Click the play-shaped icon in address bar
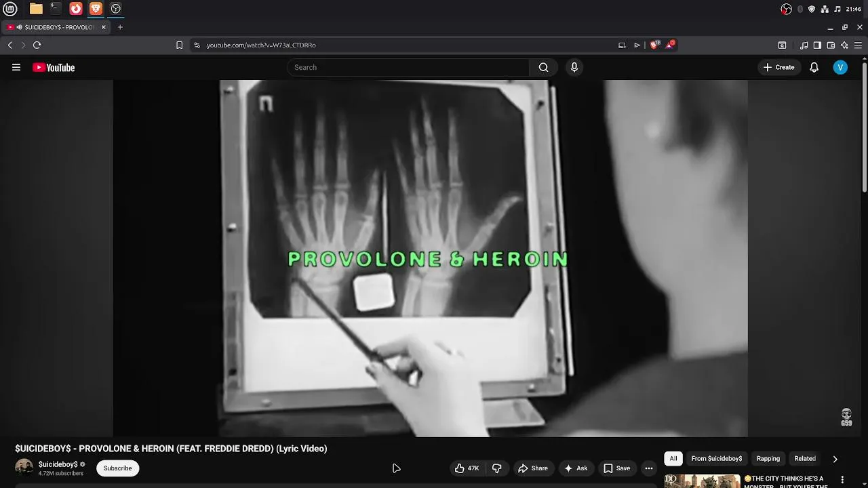 637,45
